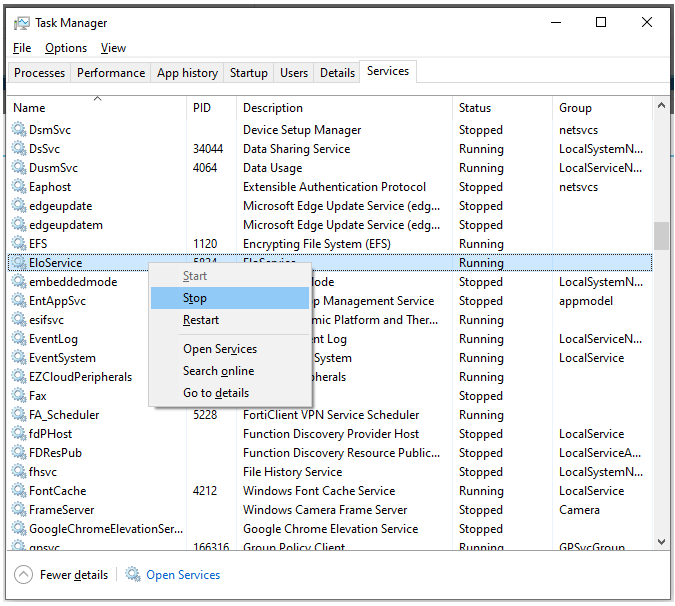Click the Open Services link at bottom
Viewport: 675px width, 606px height.
click(183, 575)
